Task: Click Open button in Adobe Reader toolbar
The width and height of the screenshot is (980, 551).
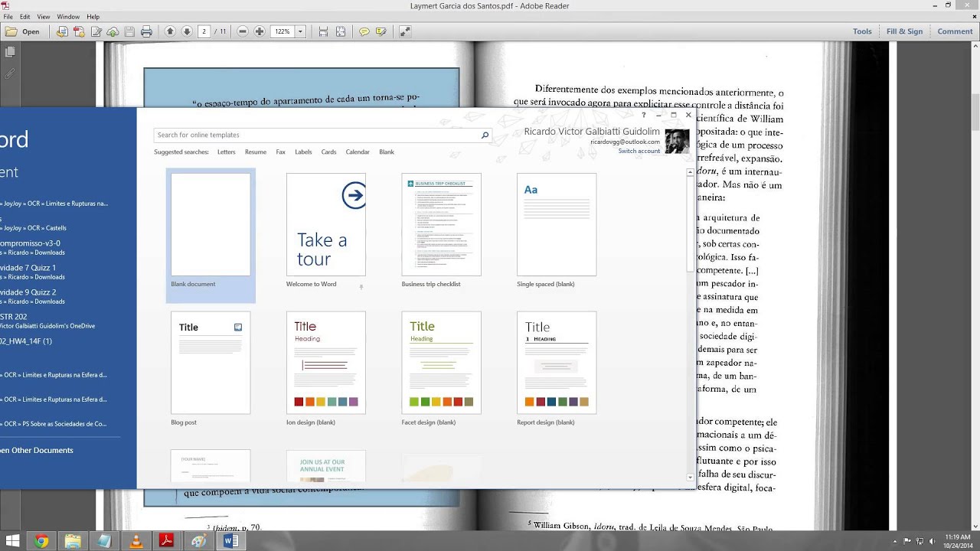Action: (x=22, y=31)
